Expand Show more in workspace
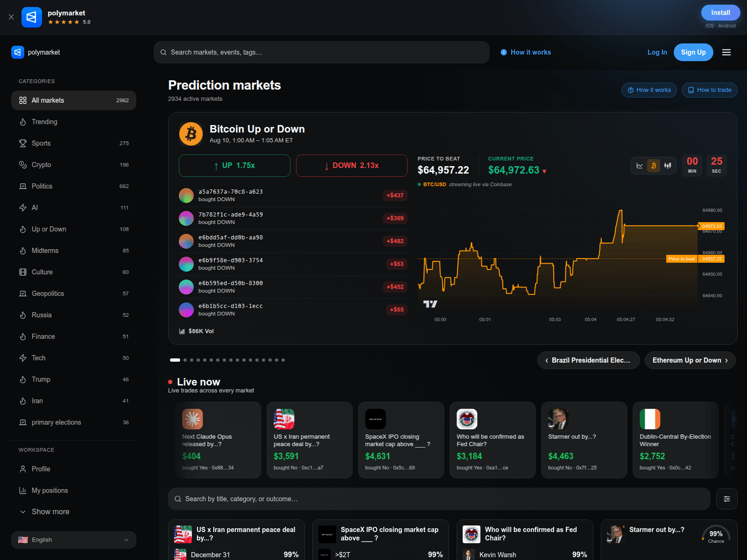This screenshot has height=560, width=747. (x=74, y=512)
